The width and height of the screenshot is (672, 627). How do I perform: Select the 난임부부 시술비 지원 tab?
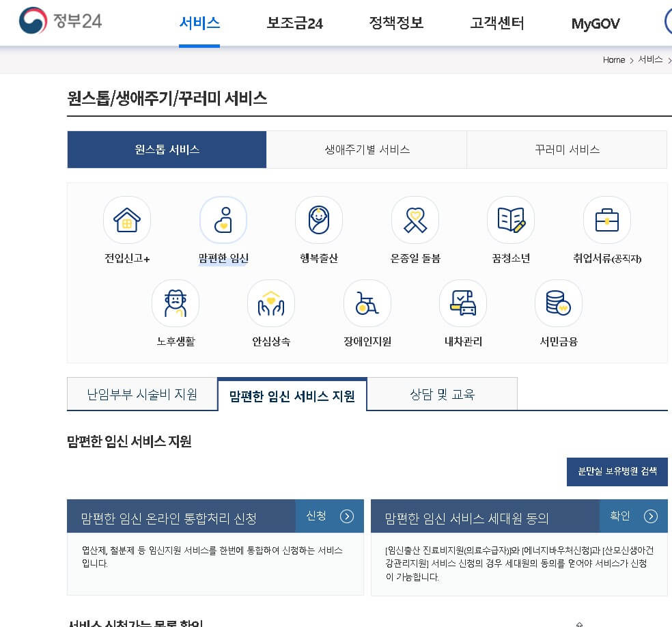(141, 393)
